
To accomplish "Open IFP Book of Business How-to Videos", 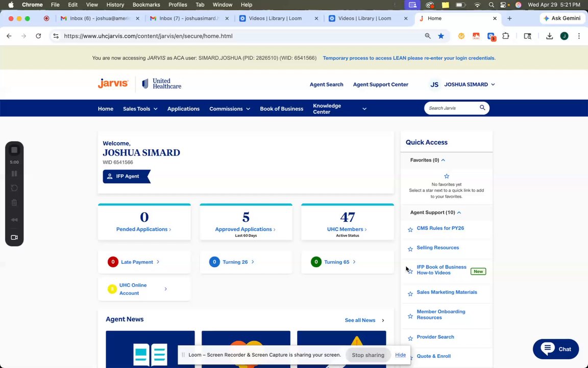I will (x=442, y=270).
